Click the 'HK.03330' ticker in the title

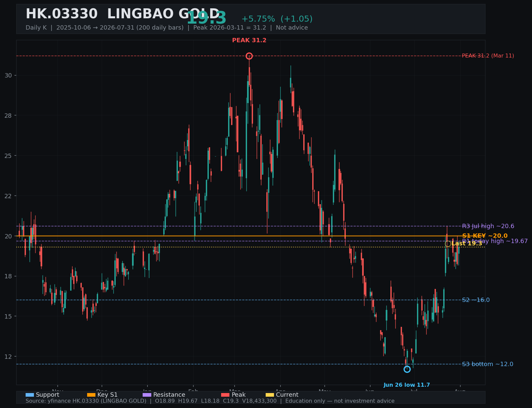pyautogui.click(x=62, y=14)
